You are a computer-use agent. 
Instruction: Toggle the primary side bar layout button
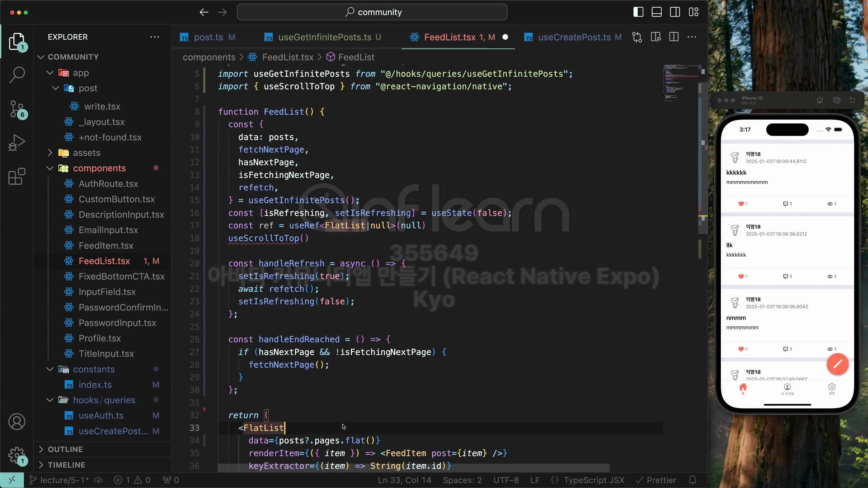[638, 12]
